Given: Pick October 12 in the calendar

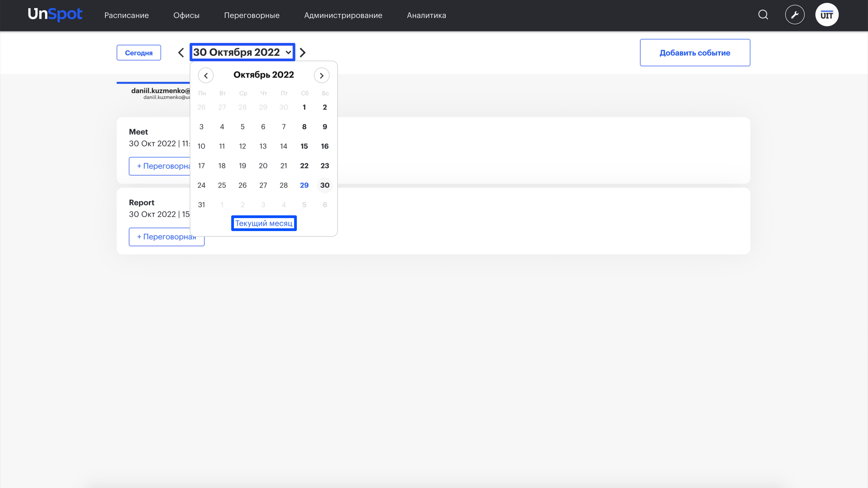Looking at the screenshot, I should tap(243, 146).
